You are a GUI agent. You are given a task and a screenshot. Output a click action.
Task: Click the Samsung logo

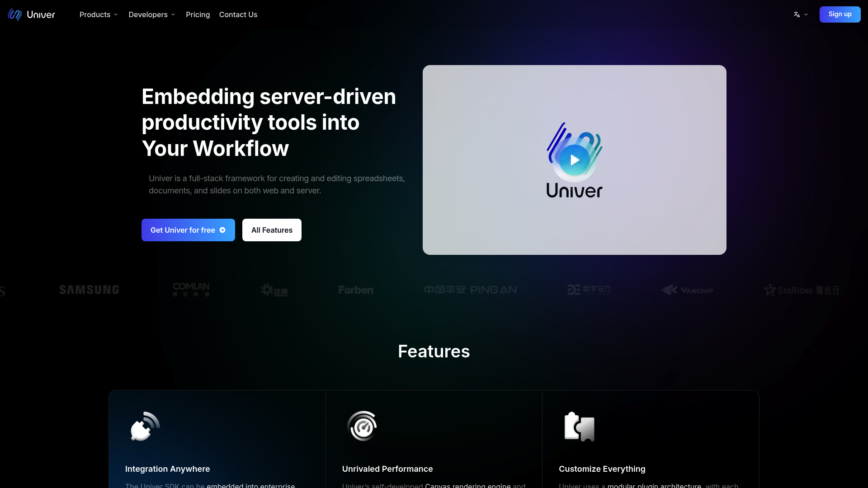click(x=89, y=290)
